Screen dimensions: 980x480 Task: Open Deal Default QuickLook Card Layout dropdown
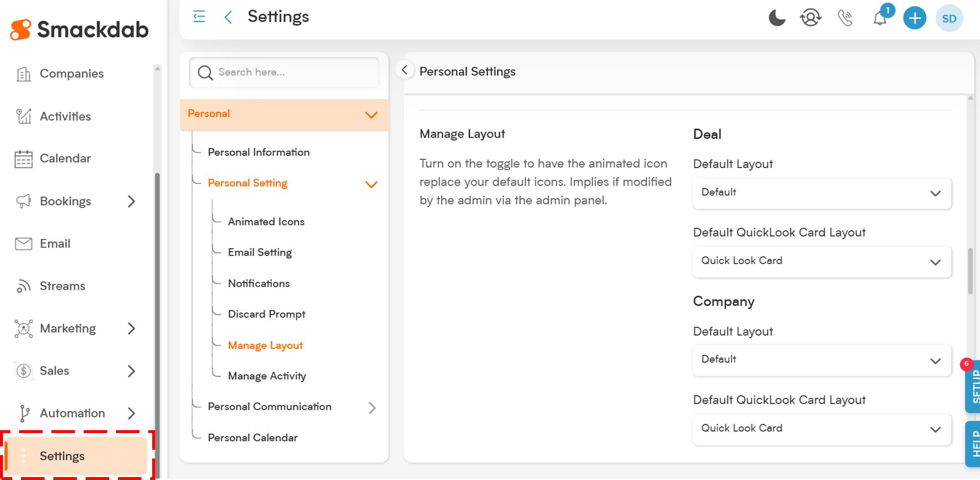click(x=821, y=261)
